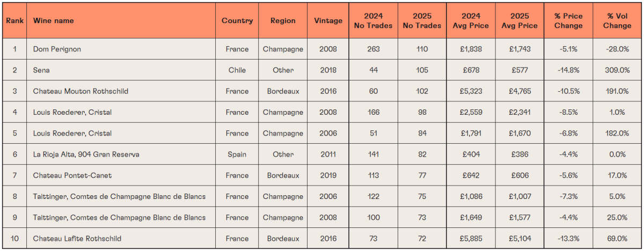Screen dimensions: 644x251
Task: Click the 2025 Avg Price header
Action: [519, 20]
